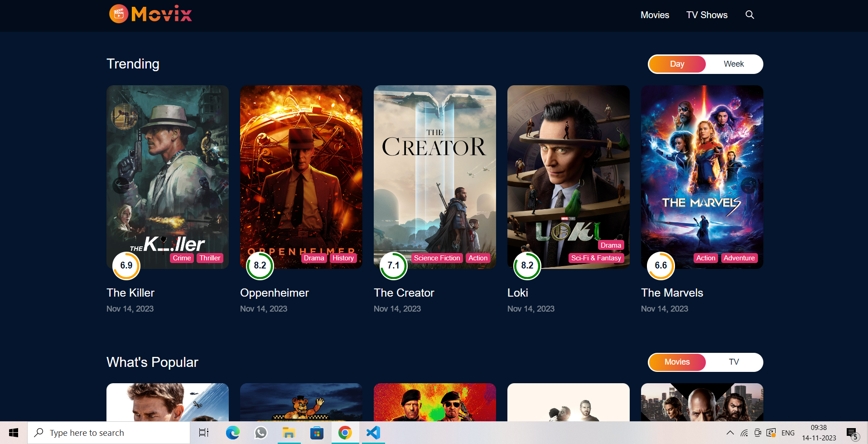Open the Movies menu item
The width and height of the screenshot is (868, 444).
point(655,15)
